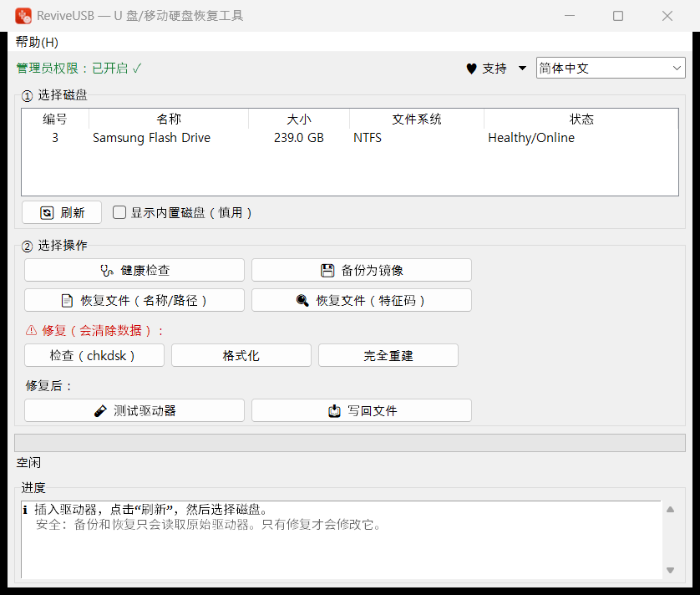This screenshot has height=595, width=700.
Task: Sort by the 大小 column header
Action: pyautogui.click(x=299, y=120)
